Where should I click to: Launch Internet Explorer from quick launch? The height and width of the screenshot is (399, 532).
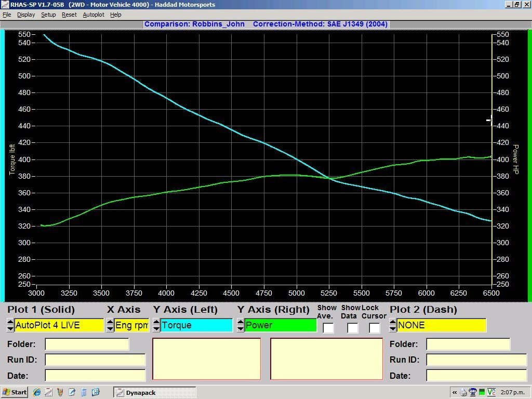coord(37,393)
